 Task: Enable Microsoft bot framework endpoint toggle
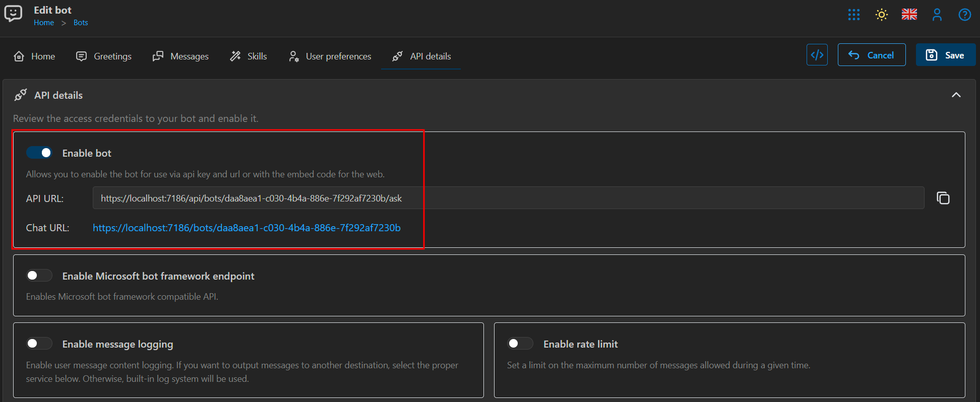(x=39, y=275)
